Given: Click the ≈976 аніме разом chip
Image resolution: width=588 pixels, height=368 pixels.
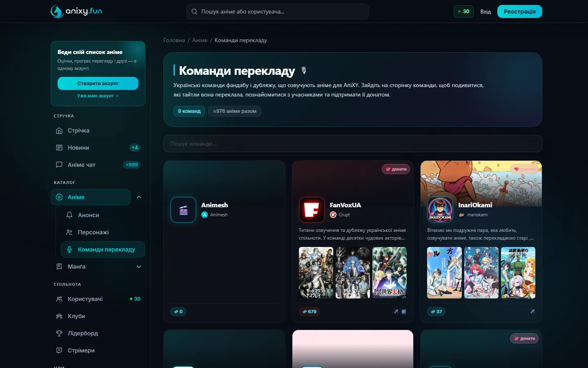Looking at the screenshot, I should point(235,111).
